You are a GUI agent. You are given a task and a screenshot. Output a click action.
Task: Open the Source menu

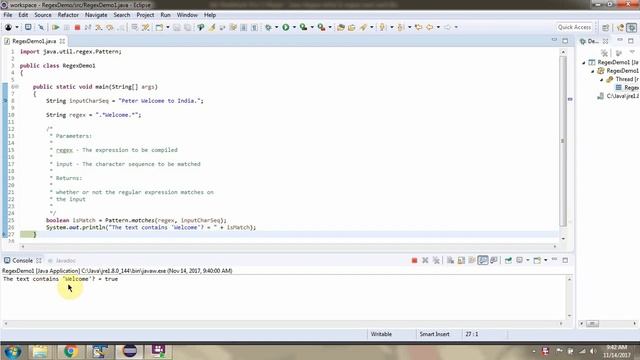(x=43, y=15)
